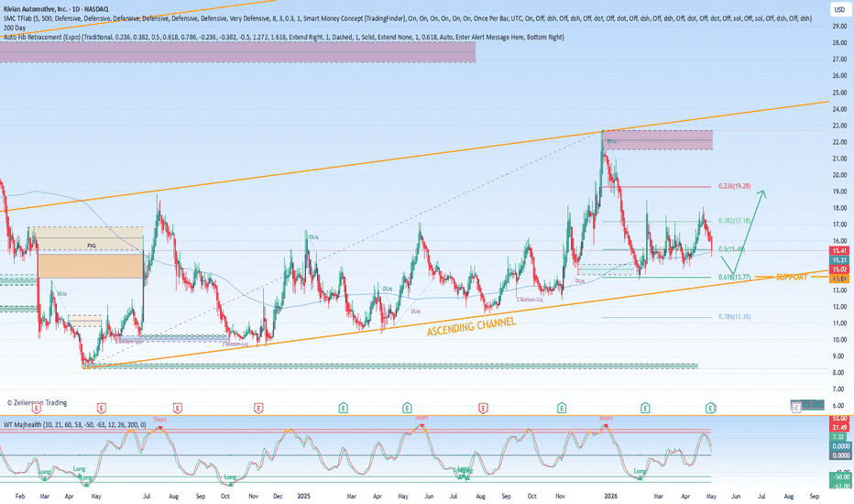This screenshot has height=504, width=854.
Task: Click the Short signal triangle before 2026
Action: pyautogui.click(x=607, y=426)
